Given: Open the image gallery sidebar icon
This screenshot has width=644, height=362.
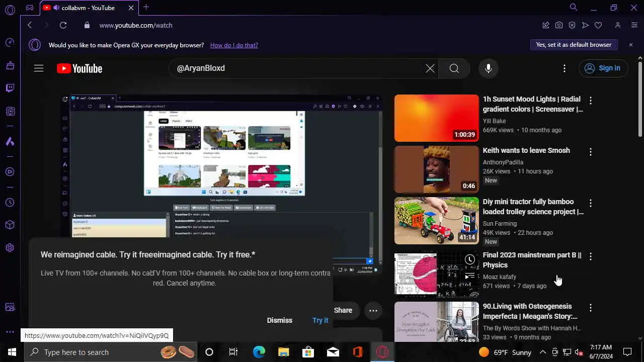Looking at the screenshot, I should click(10, 307).
